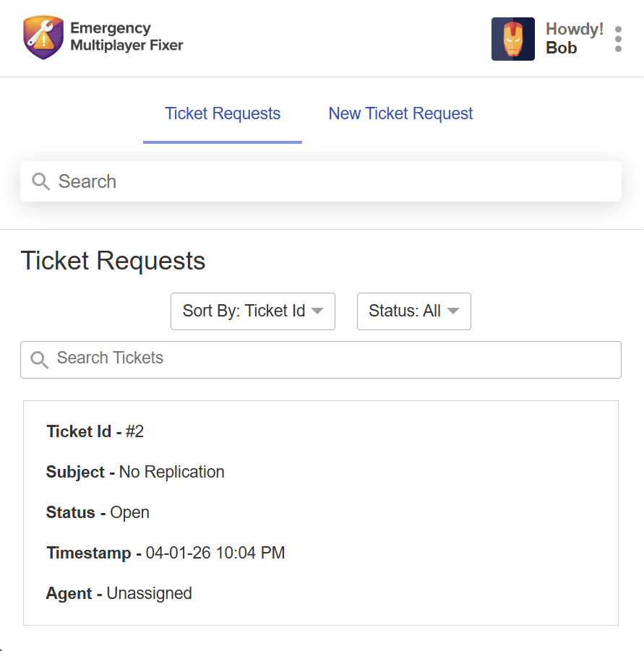
Task: Expand the Sort By: Ticket Id dropdown
Action: [x=253, y=311]
